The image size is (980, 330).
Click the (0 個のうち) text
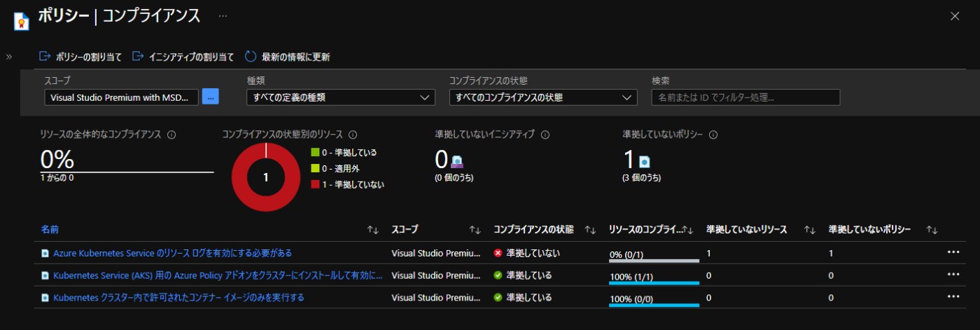coord(454,178)
